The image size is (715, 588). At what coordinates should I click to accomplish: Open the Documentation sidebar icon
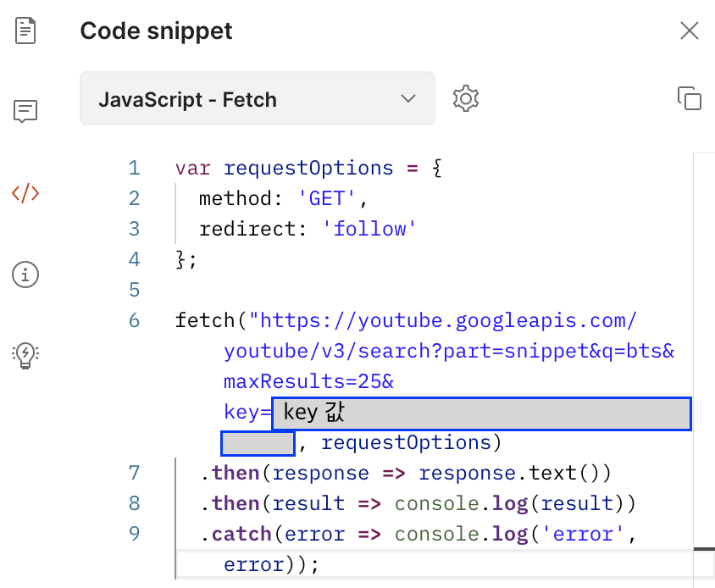(25, 31)
